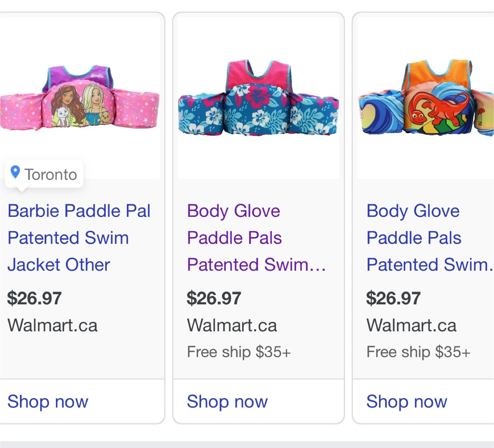Click Free ship $35+ on the dinosaur jacket card
Screen dimensions: 494x448
coord(418,352)
